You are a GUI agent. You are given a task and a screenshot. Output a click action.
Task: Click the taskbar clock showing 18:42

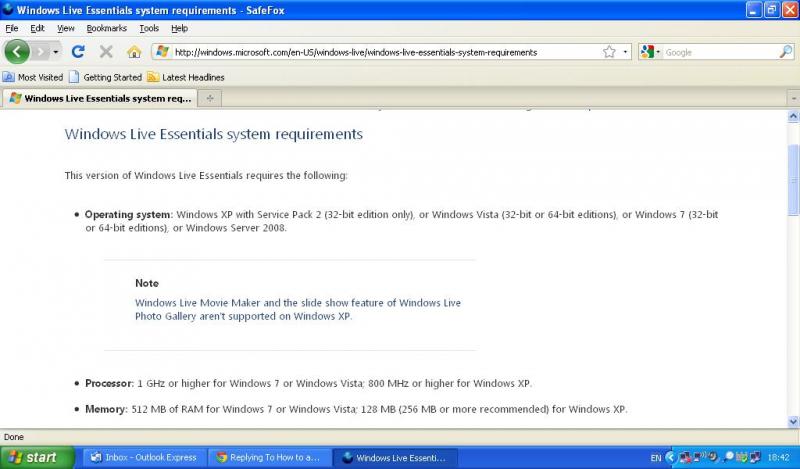coord(779,457)
